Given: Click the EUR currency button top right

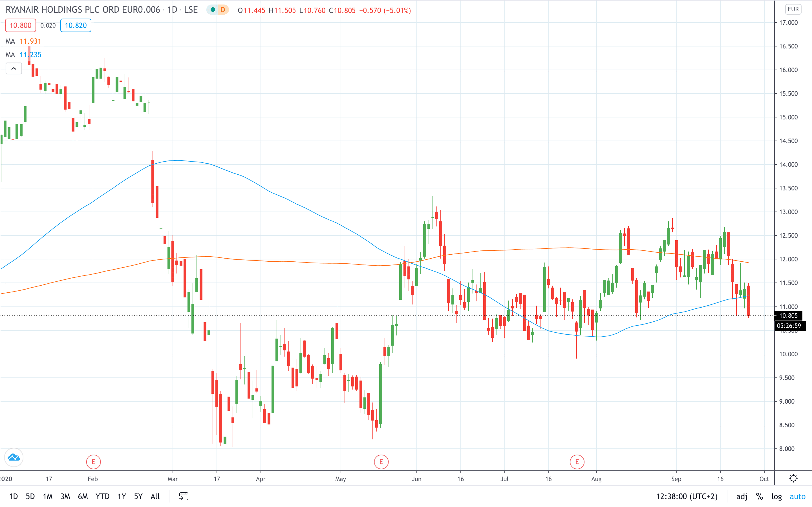Looking at the screenshot, I should point(793,9).
